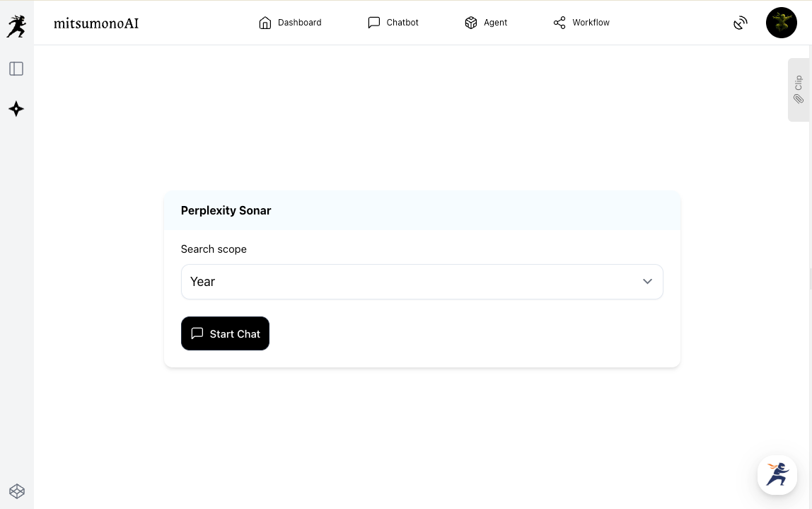Click the house icon beside Dashboard
This screenshot has height=509, width=812.
265,23
